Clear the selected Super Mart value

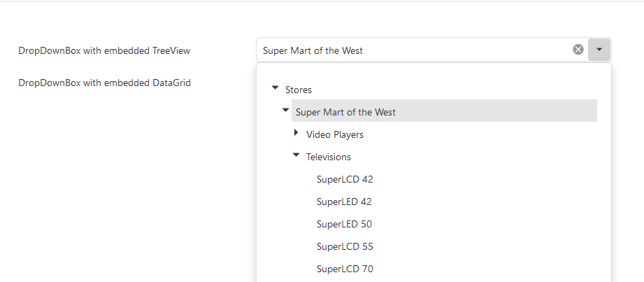pyautogui.click(x=578, y=50)
